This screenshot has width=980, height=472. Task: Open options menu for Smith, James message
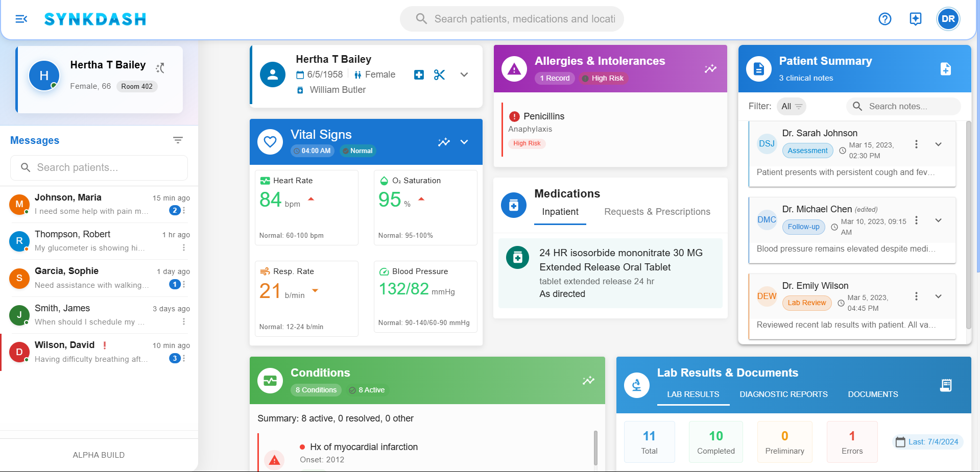(184, 321)
